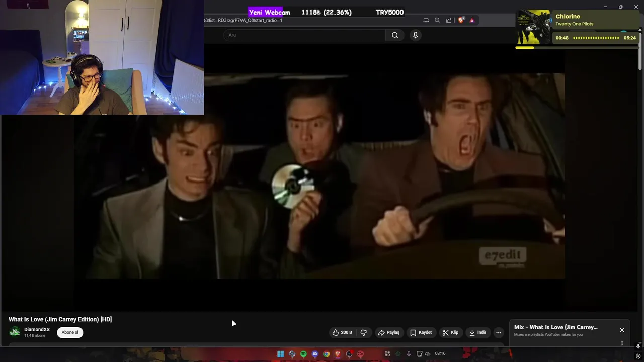Viewport: 644px width, 362px height.
Task: Click the browser address bar URL
Action: [x=243, y=20]
